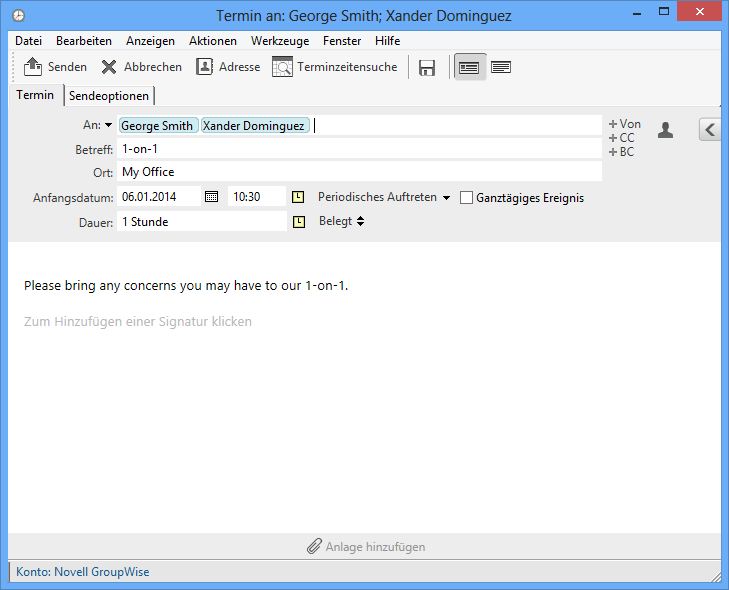Expand the An: recipient type dropdown
The height and width of the screenshot is (590, 729).
[108, 125]
